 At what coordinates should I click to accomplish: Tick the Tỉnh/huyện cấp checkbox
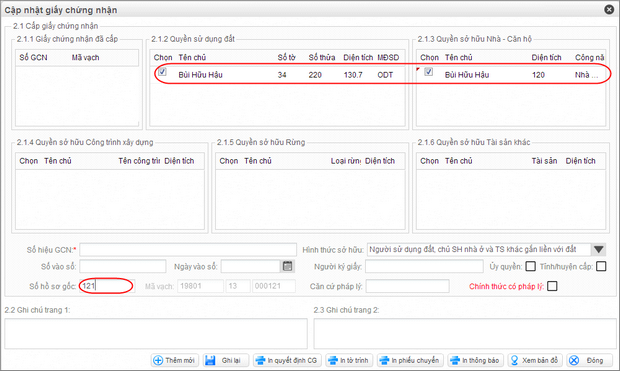click(x=601, y=266)
